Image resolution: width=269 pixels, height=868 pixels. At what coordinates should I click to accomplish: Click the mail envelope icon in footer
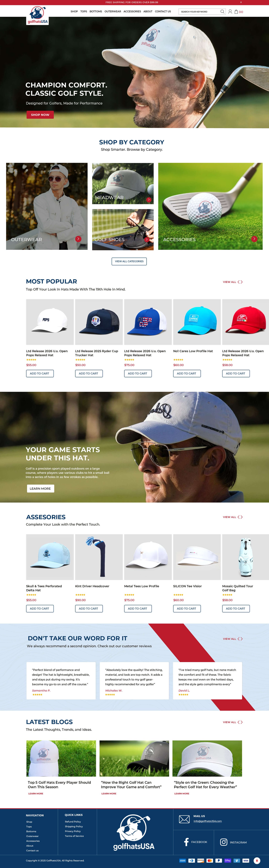pyautogui.click(x=184, y=819)
